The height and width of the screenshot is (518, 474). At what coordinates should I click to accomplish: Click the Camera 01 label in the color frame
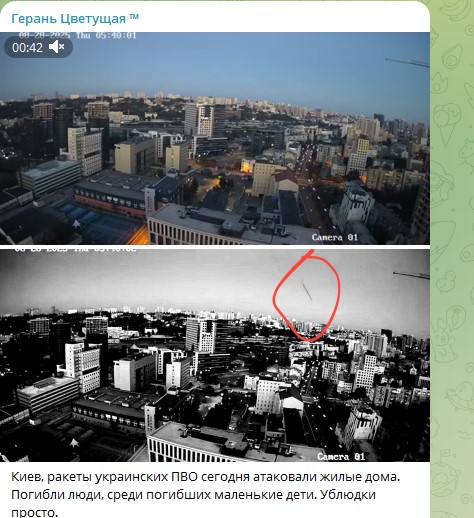[335, 237]
